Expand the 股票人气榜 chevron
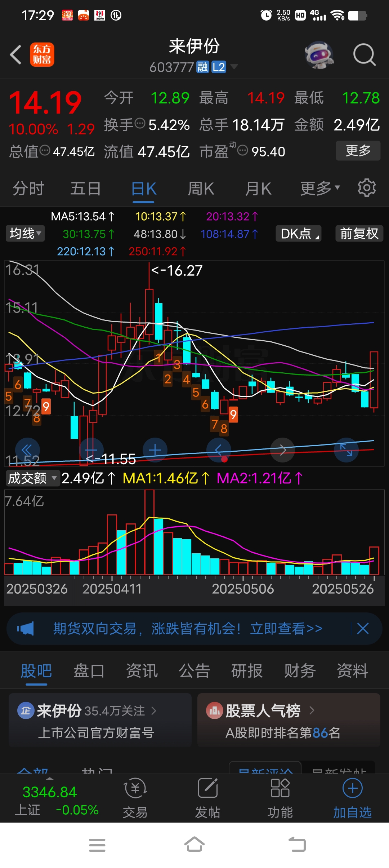 [x=312, y=710]
